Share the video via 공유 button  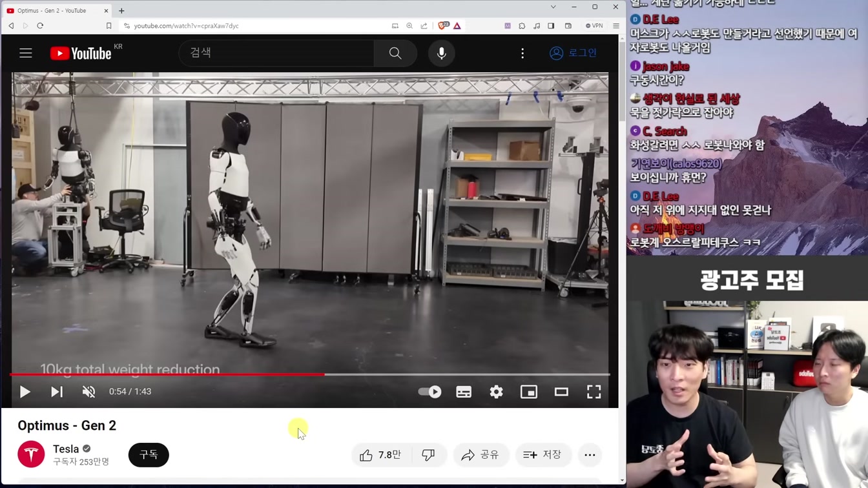pyautogui.click(x=481, y=455)
